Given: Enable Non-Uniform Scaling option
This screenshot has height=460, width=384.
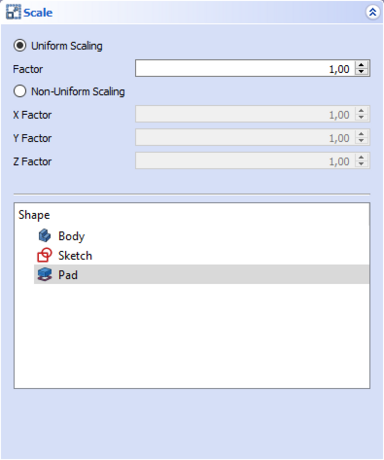Looking at the screenshot, I should [x=20, y=91].
